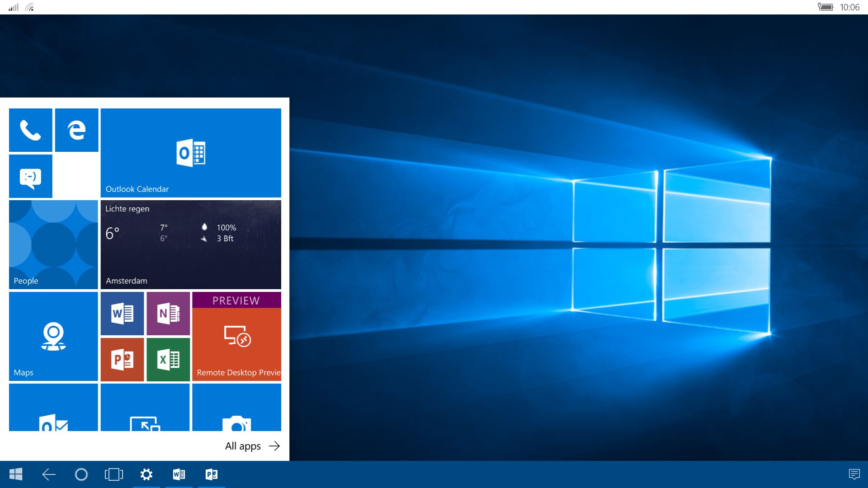Screen dimensions: 868x488
Task: Open the Messaging tile
Action: [31, 176]
